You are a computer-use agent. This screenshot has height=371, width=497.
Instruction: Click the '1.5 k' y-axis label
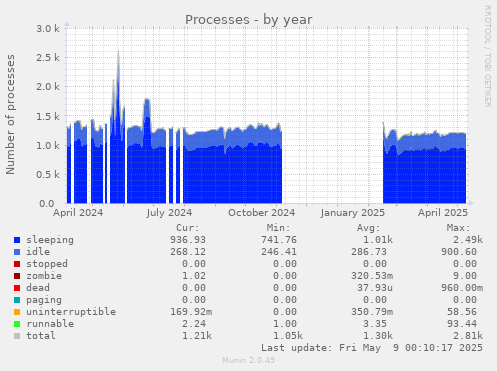[48, 116]
